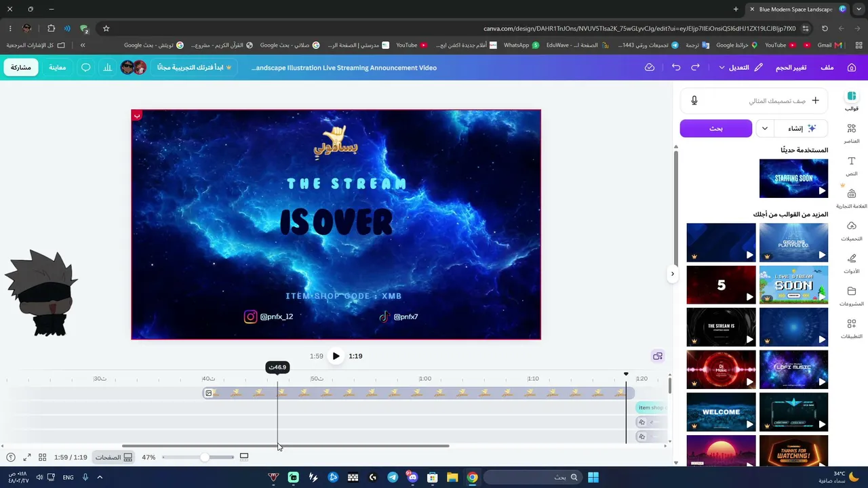Click the end-of-timeline black marker
Screen dimensions: 868x488
pos(626,374)
